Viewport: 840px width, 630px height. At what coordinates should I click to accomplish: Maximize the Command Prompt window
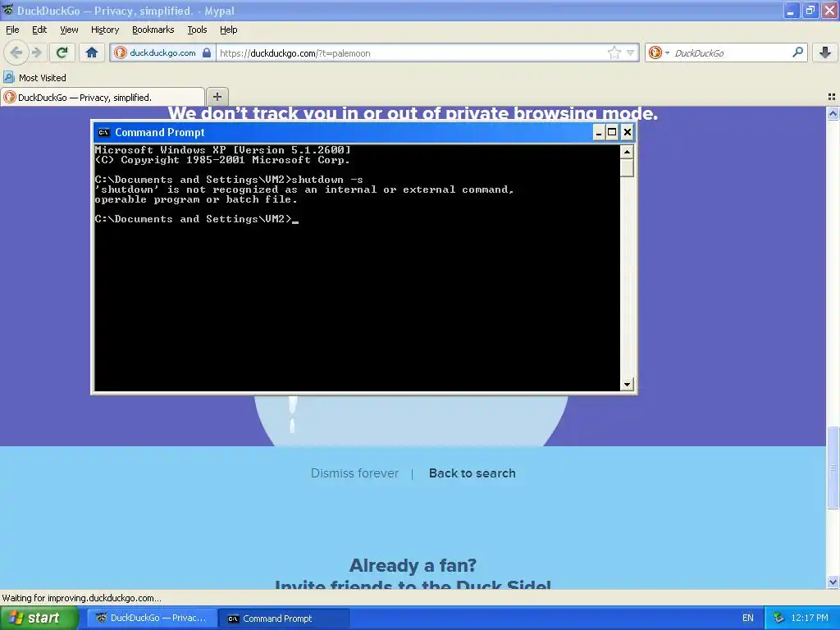coord(612,132)
